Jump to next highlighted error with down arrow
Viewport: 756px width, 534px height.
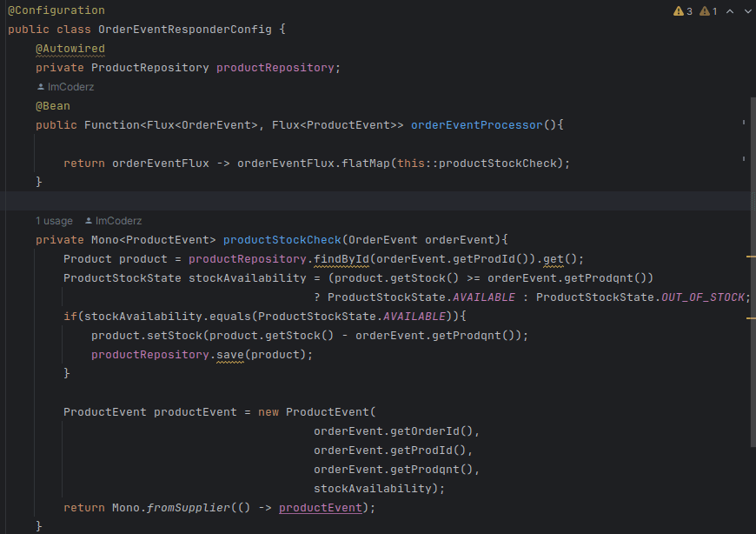point(746,11)
